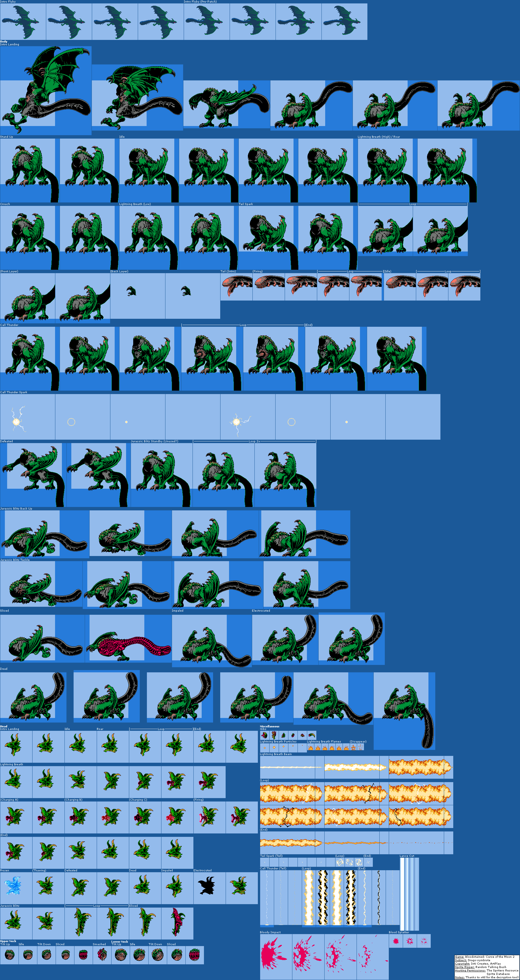
Task: Click the Lance Cut striped sprite
Action: click(409, 894)
